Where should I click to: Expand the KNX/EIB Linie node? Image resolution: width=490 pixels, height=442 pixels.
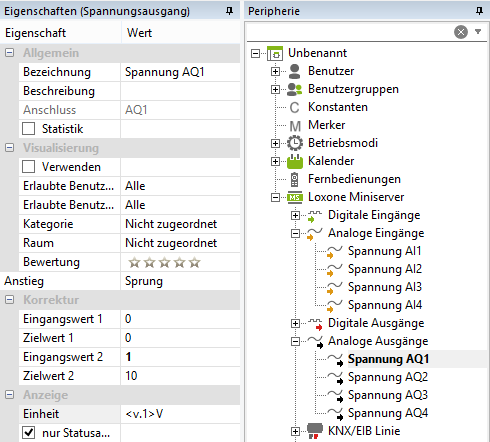pyautogui.click(x=295, y=431)
